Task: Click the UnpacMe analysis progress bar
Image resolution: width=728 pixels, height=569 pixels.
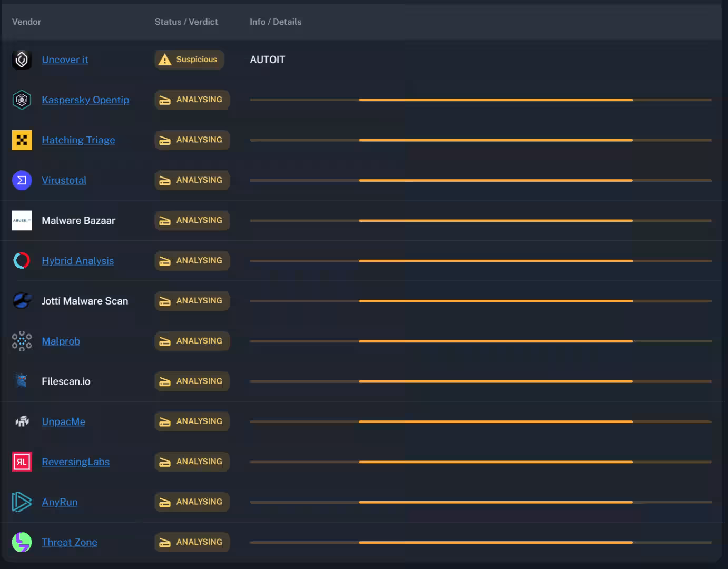Action: [x=480, y=421]
